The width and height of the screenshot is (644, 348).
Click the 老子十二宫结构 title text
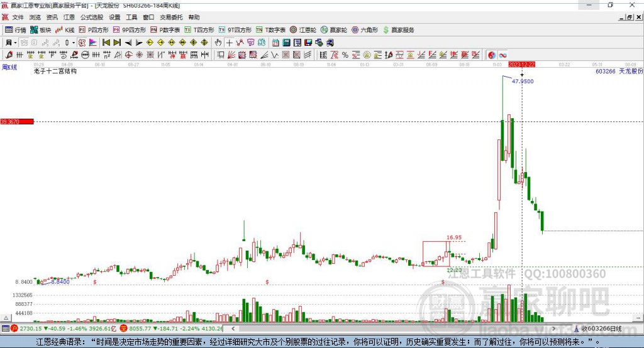coord(55,71)
